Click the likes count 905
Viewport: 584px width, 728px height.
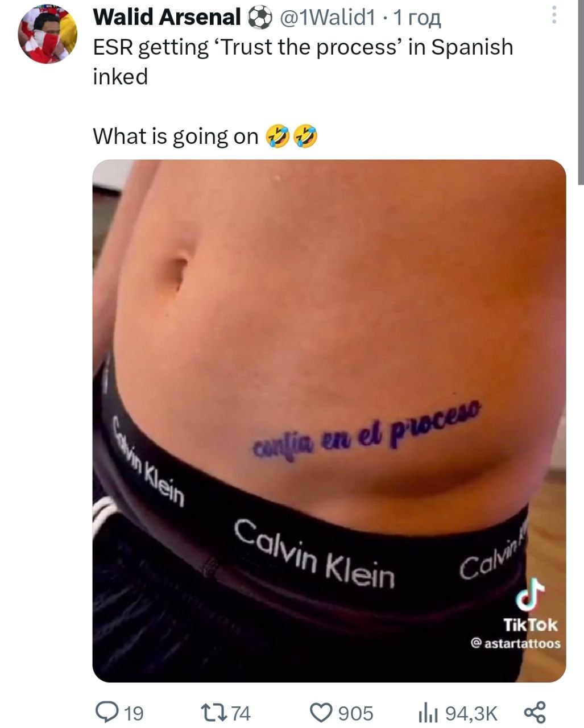(356, 713)
